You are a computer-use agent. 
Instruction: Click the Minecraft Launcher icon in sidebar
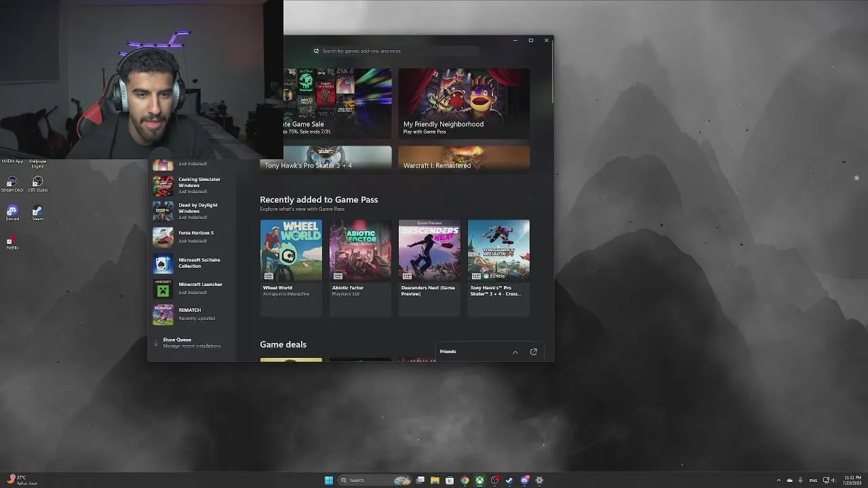click(x=163, y=289)
